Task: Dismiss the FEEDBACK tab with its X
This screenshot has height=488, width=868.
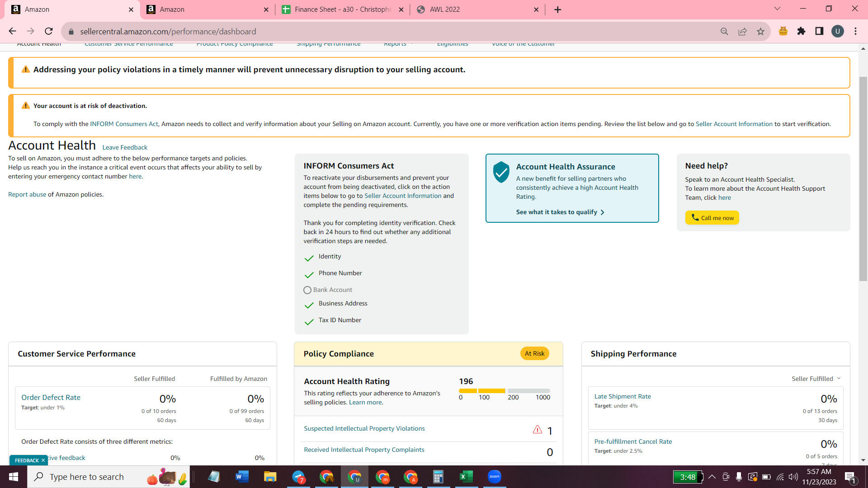Action: pyautogui.click(x=43, y=460)
